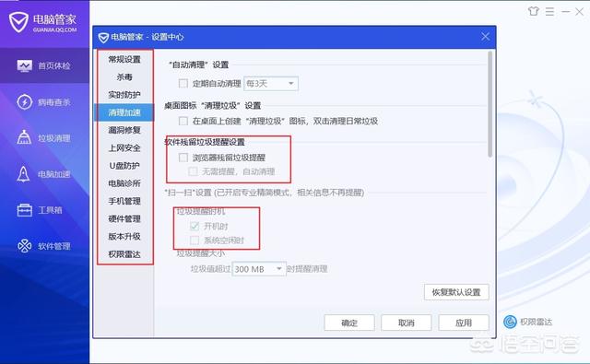Open the main menu hamburger icon
Image resolution: width=590 pixels, height=364 pixels.
tap(549, 12)
